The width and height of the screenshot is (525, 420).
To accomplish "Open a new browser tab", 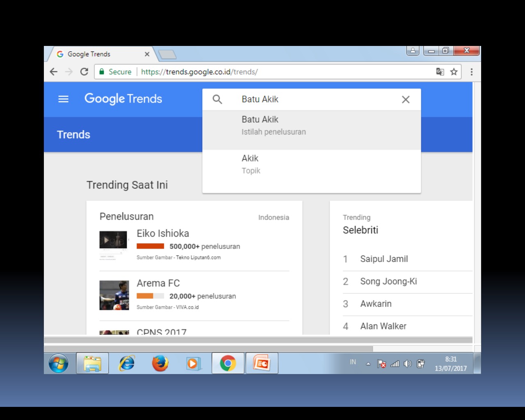I will [x=167, y=54].
